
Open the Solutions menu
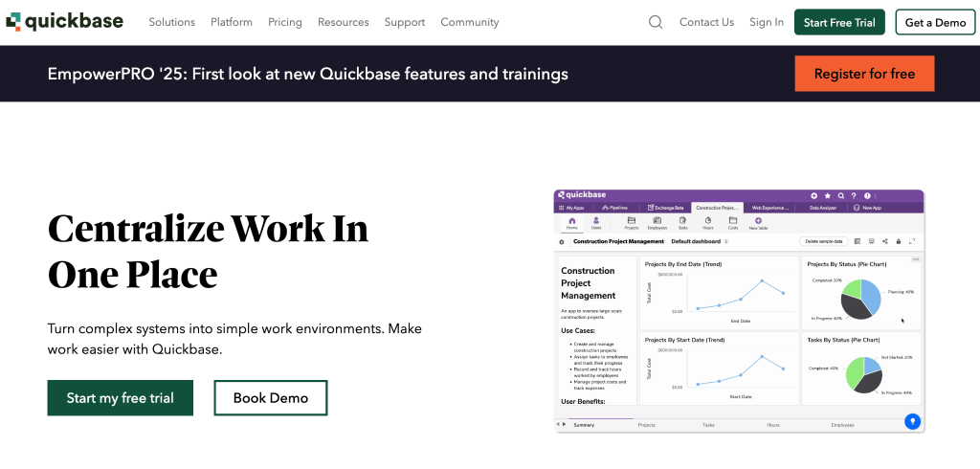[x=172, y=23]
